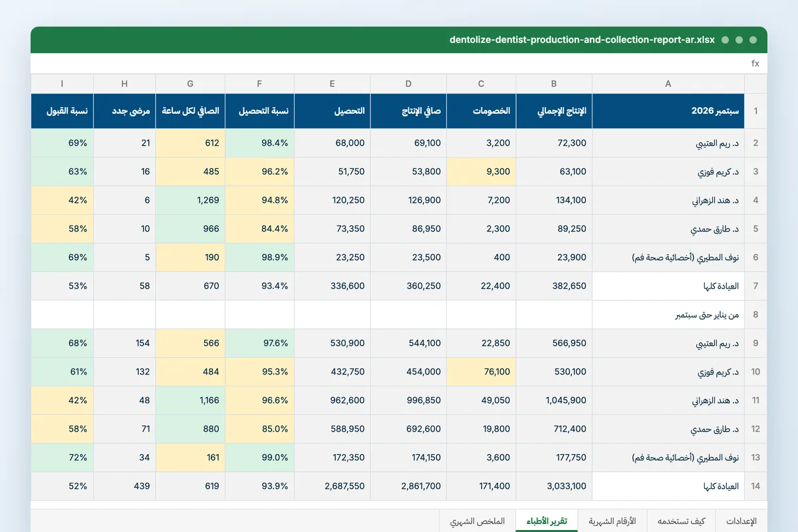The width and height of the screenshot is (798, 532).
Task: Click cell with value 72,300
Action: click(x=554, y=143)
